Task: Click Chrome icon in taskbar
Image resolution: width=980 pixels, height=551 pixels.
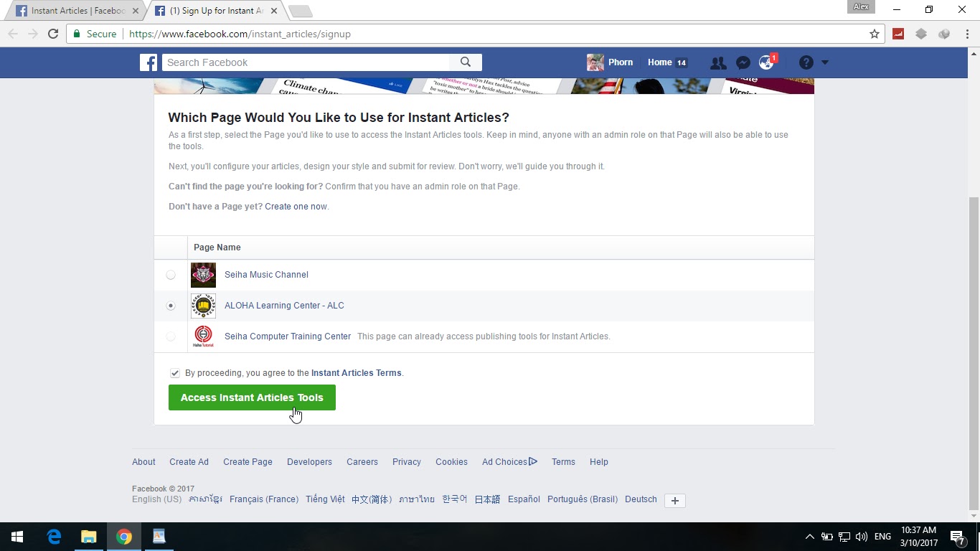Action: 124,537
